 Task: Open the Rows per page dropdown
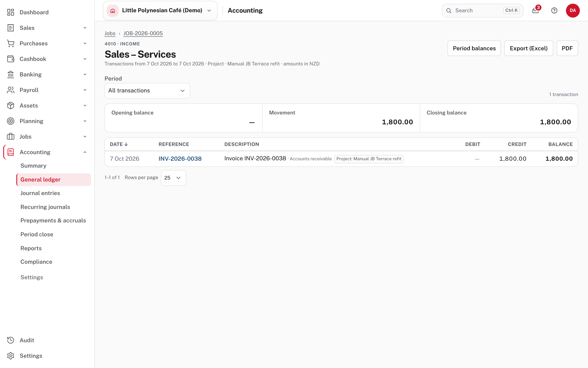pos(173,178)
